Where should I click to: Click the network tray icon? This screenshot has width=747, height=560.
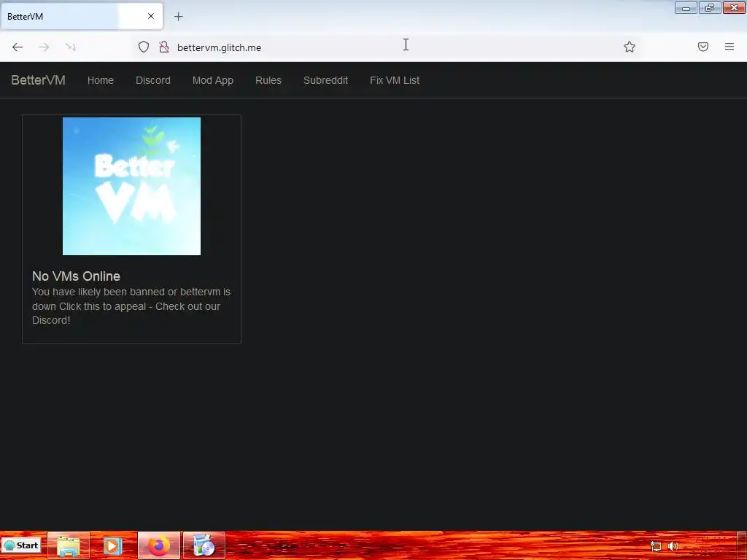(x=656, y=546)
